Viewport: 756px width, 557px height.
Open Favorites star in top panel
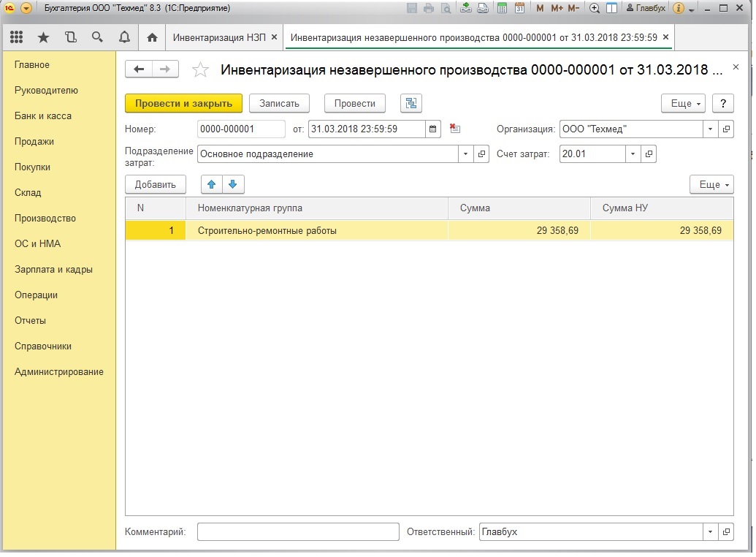43,37
